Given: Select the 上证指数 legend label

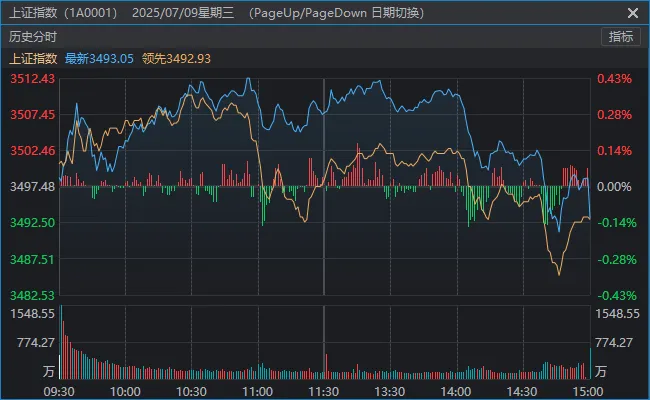Looking at the screenshot, I should click(x=32, y=59).
